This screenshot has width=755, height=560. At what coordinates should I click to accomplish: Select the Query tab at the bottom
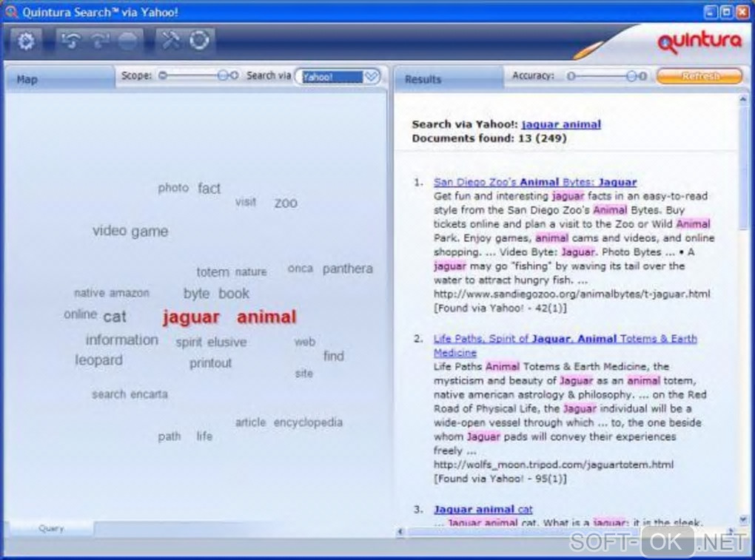click(x=51, y=528)
